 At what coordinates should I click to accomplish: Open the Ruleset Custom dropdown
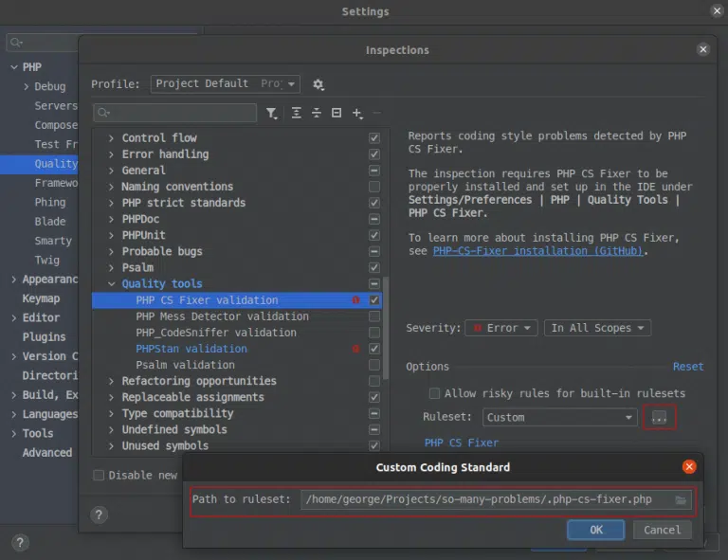click(x=559, y=417)
